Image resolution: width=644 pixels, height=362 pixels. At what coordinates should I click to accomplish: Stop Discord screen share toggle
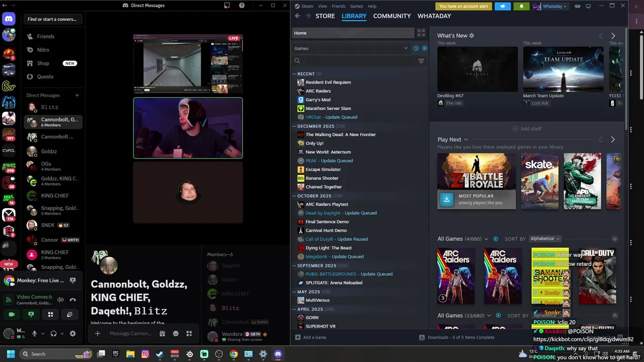(x=31, y=314)
